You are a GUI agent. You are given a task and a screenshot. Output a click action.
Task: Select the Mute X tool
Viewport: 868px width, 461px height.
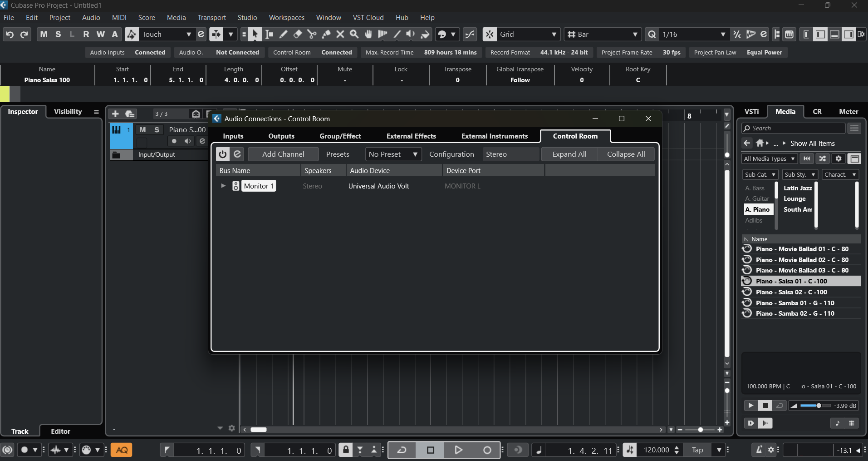pos(340,35)
